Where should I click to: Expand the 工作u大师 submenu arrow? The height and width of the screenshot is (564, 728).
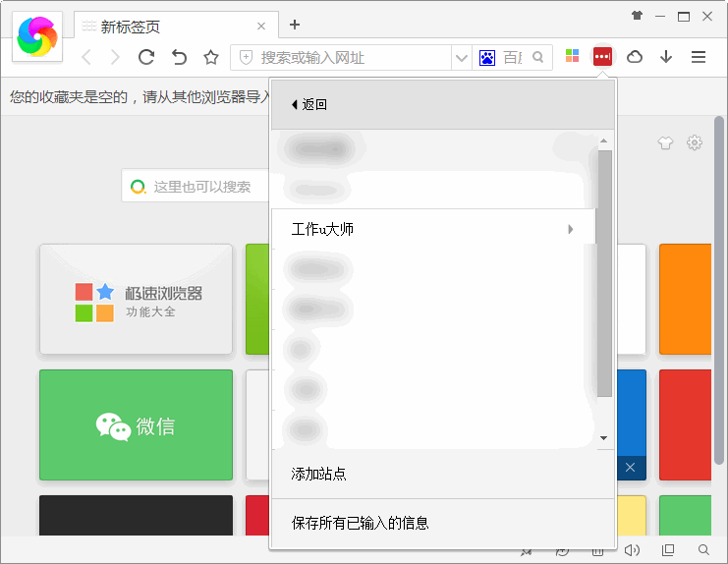click(571, 230)
